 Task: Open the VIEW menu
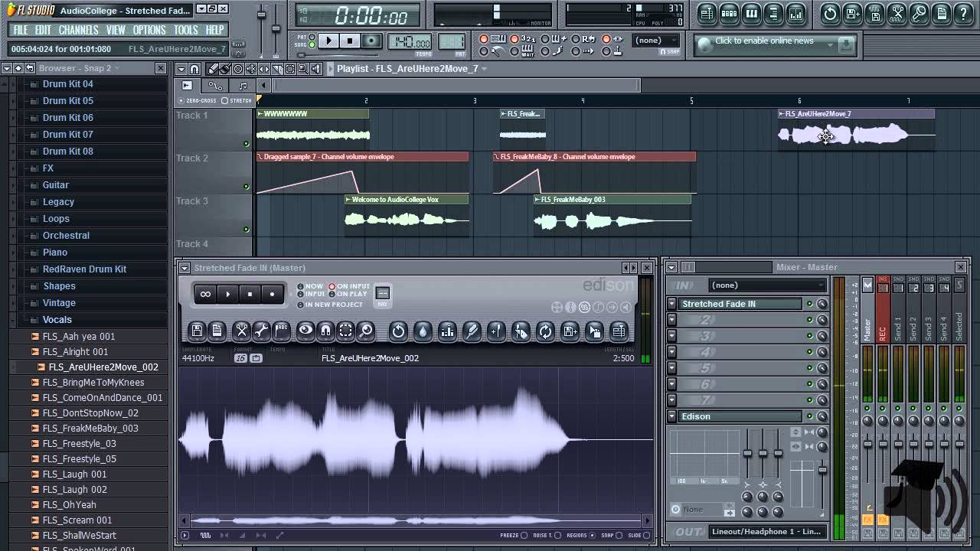pos(116,30)
